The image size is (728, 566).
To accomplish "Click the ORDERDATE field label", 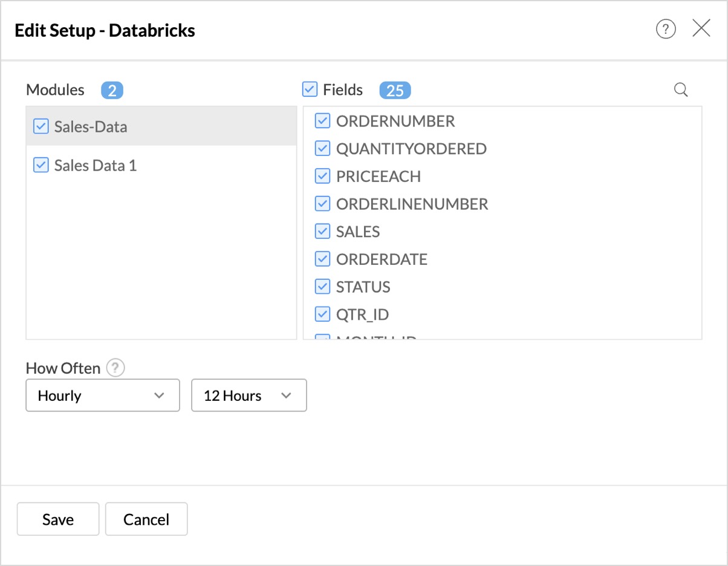I will (x=382, y=259).
